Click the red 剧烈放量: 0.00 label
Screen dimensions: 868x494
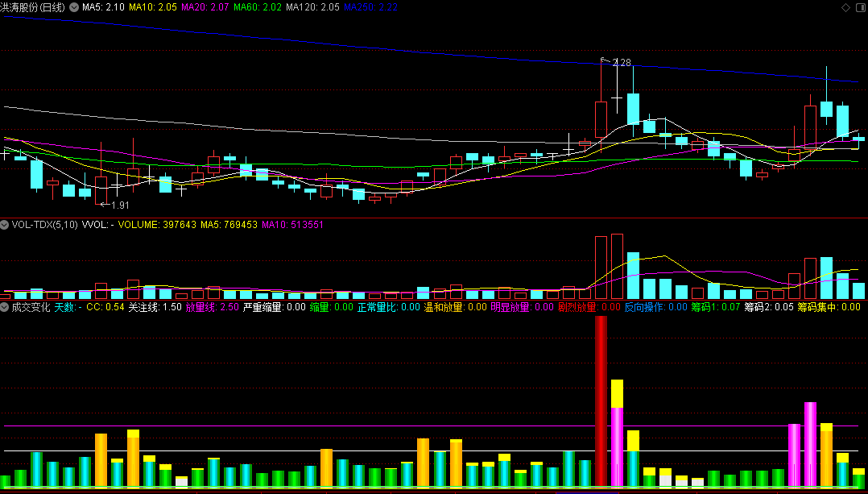[x=589, y=307]
